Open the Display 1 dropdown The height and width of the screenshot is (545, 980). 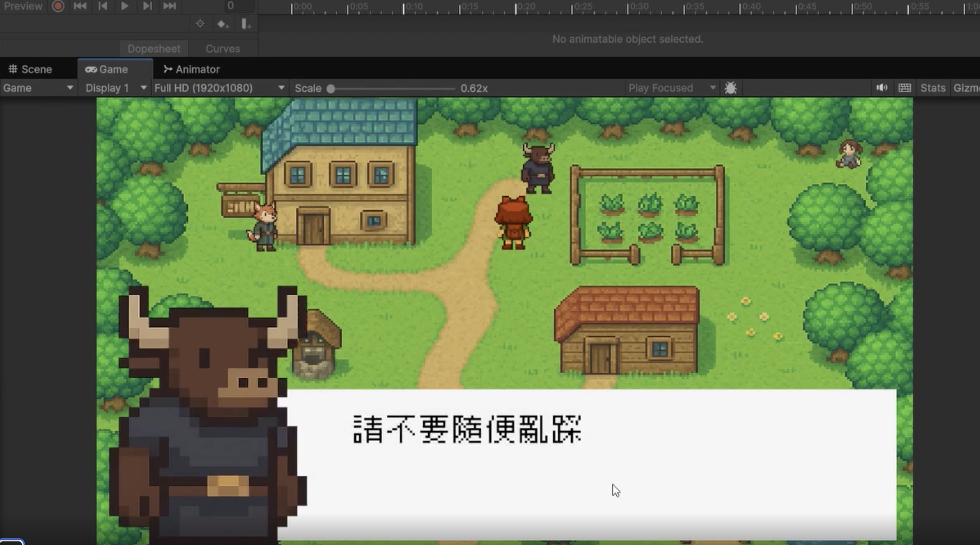pyautogui.click(x=116, y=88)
